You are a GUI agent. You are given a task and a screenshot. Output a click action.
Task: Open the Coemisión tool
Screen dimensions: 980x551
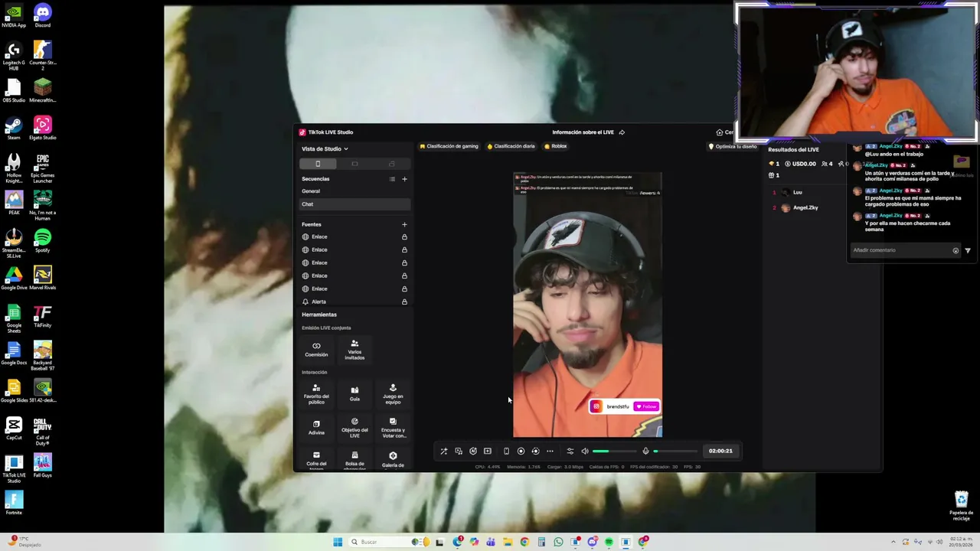pos(316,350)
